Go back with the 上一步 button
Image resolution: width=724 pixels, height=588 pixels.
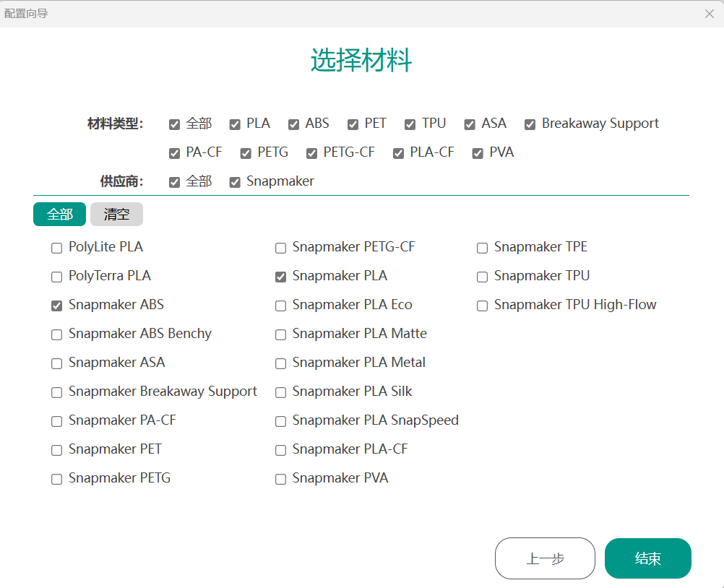coord(545,558)
